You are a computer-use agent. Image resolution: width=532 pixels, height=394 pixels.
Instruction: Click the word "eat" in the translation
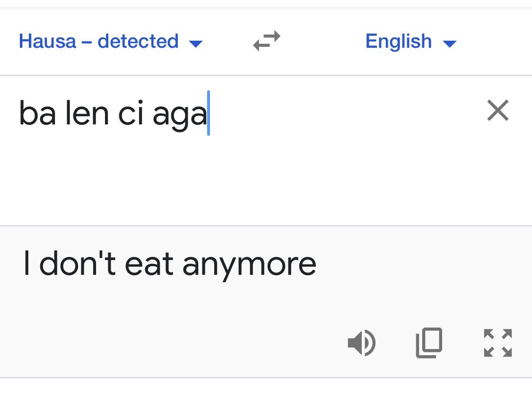pyautogui.click(x=149, y=264)
